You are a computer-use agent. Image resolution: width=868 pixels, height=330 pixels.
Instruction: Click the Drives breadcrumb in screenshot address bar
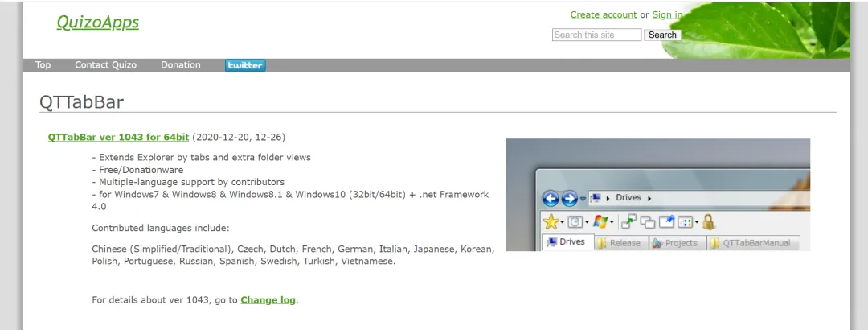[628, 197]
